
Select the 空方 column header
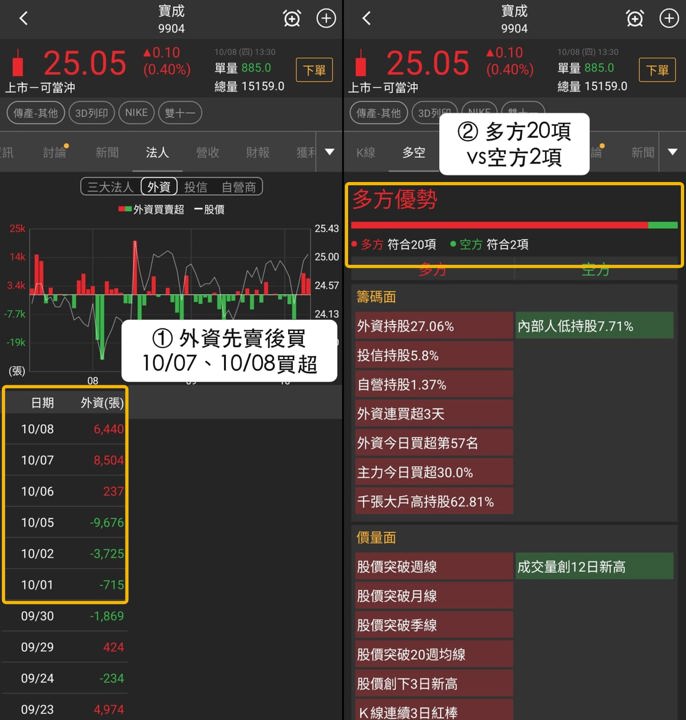[x=595, y=270]
